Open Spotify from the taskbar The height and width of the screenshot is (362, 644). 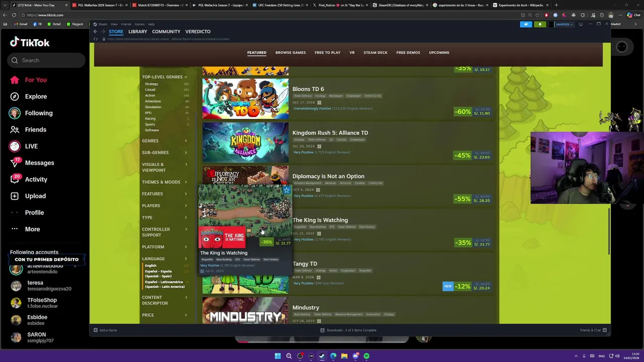pos(366,356)
